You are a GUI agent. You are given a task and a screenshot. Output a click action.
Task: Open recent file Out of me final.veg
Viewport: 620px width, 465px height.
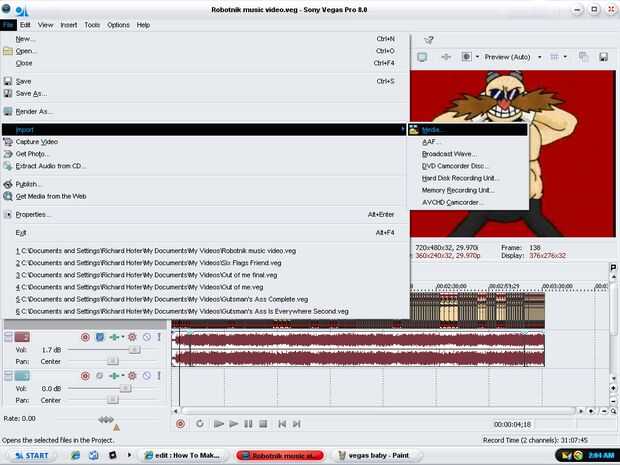206,275
